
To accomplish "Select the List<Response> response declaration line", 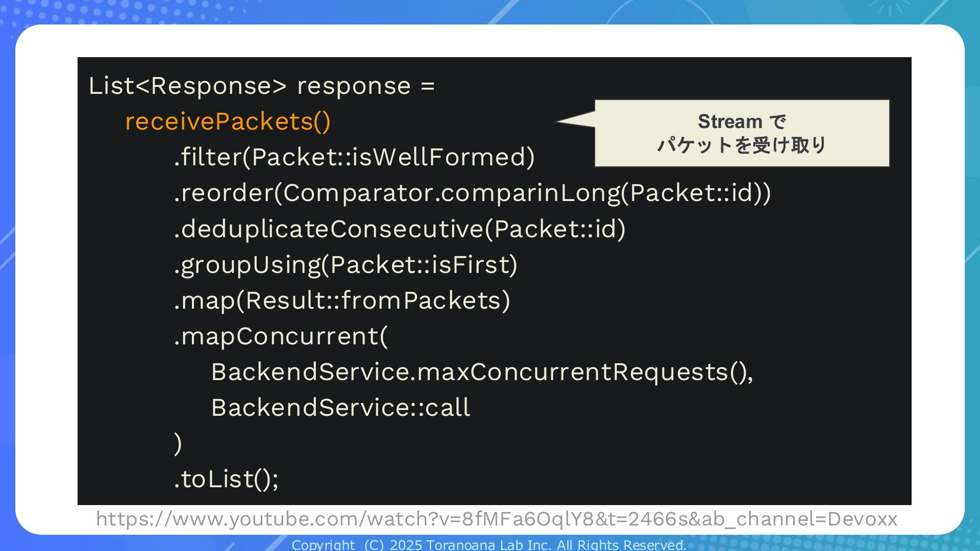I will tap(262, 86).
